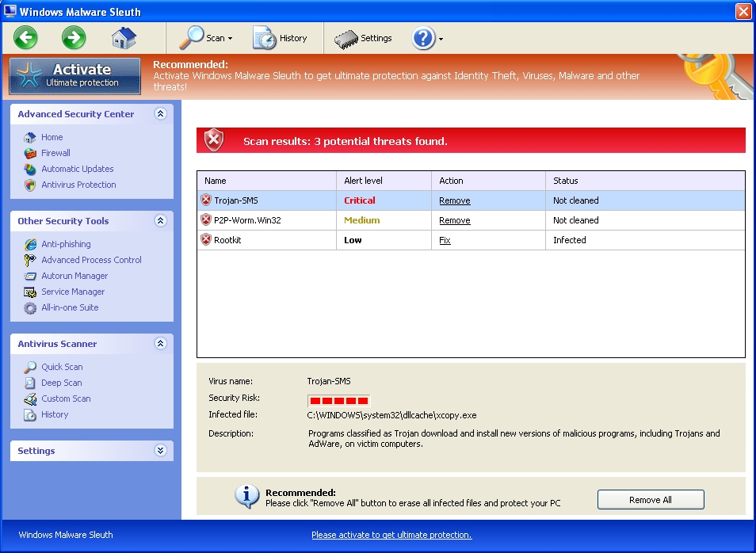Collapse the Advanced Security Center panel
This screenshot has width=756, height=553.
click(161, 113)
